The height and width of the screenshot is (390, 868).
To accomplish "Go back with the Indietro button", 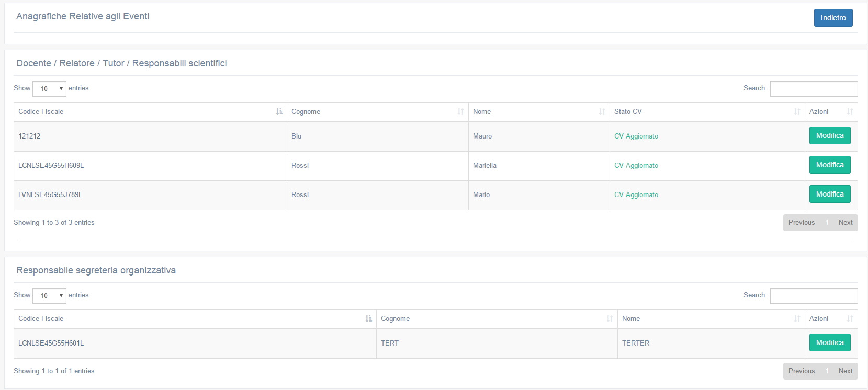I will (833, 18).
